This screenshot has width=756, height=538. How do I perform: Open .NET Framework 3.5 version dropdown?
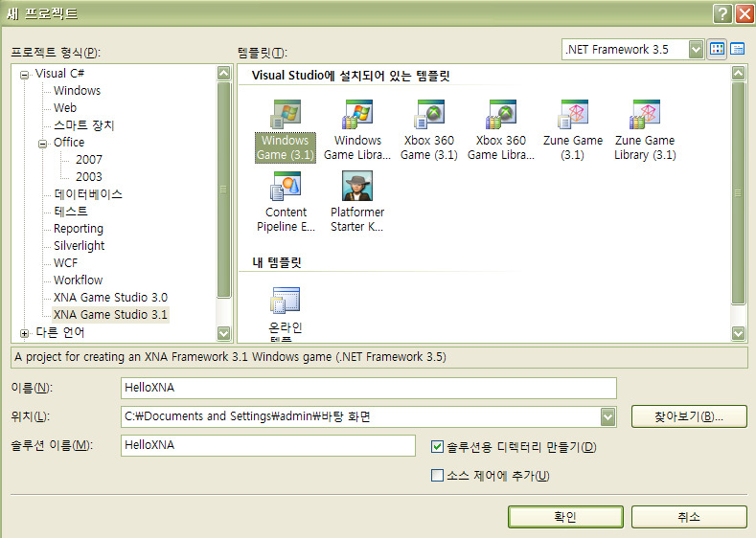point(696,49)
